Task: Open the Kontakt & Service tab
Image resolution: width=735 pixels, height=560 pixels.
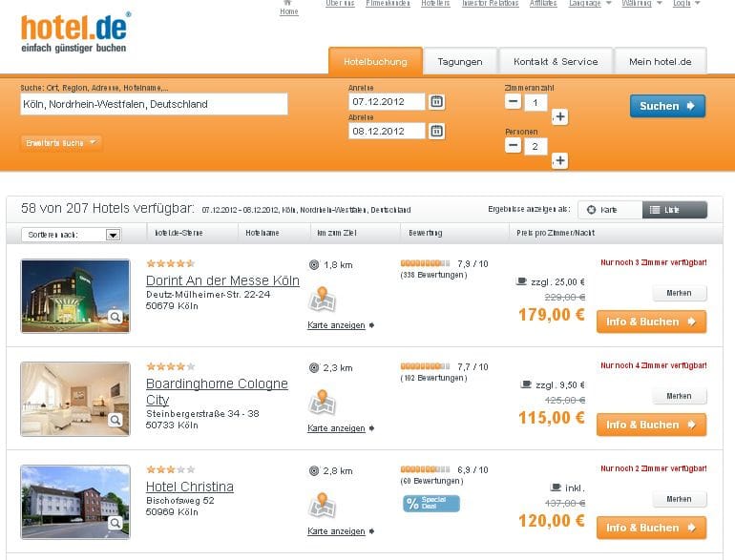Action: click(x=556, y=61)
